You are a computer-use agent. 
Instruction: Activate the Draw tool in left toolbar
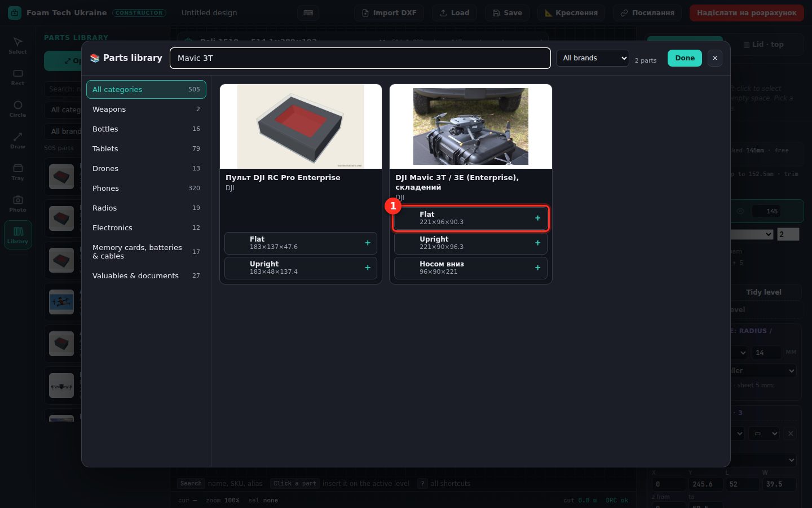[x=17, y=140]
